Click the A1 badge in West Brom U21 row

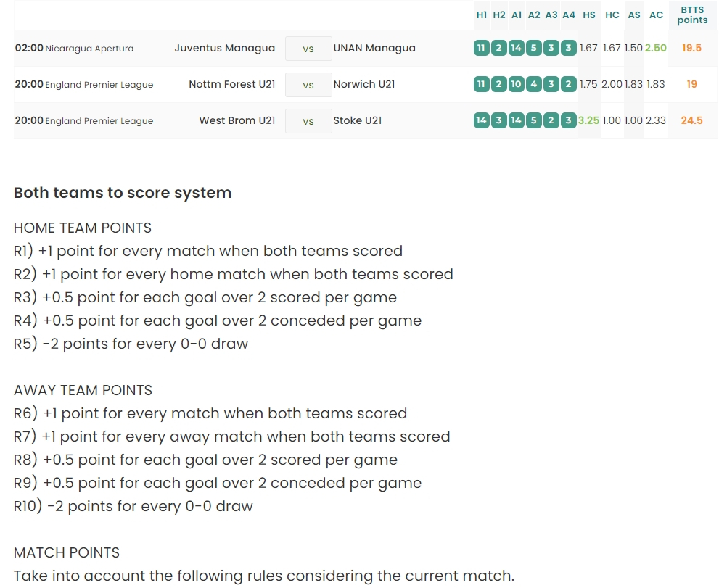(516, 121)
